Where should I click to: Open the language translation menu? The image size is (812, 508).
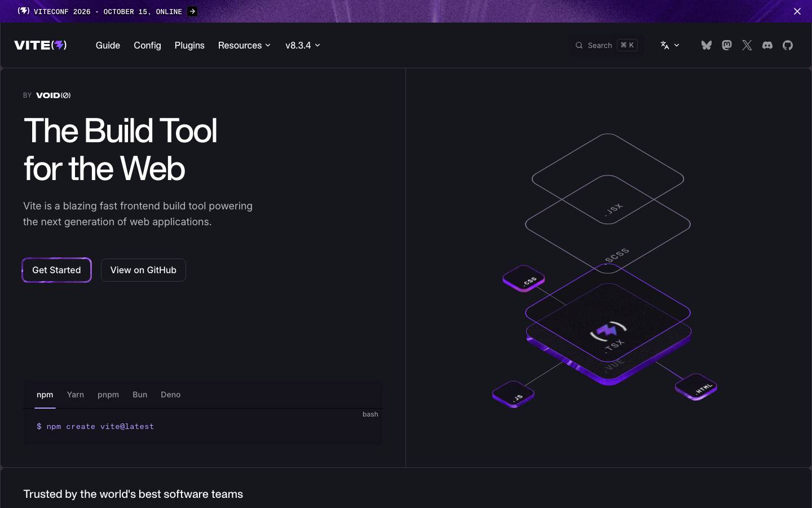click(x=670, y=45)
